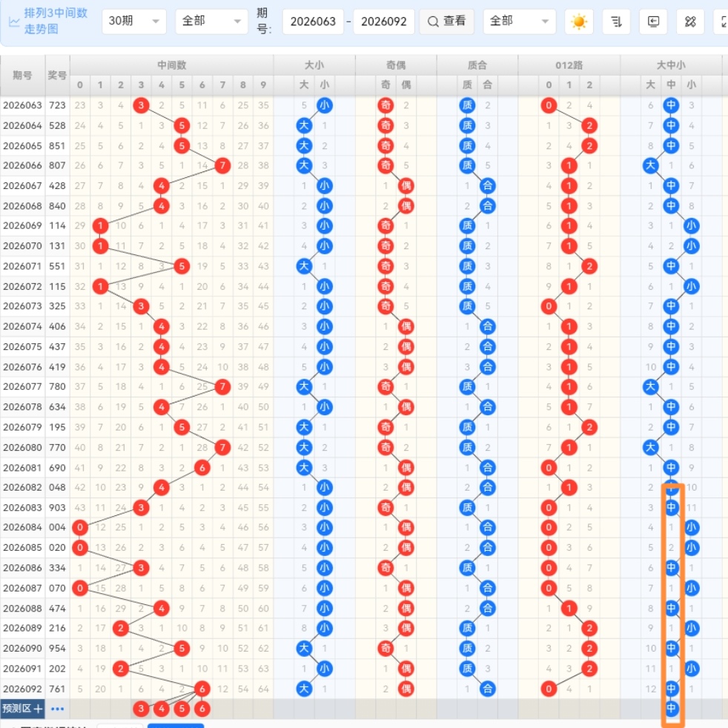Click the display panel icon in toolbar
The width and height of the screenshot is (728, 728).
click(653, 21)
